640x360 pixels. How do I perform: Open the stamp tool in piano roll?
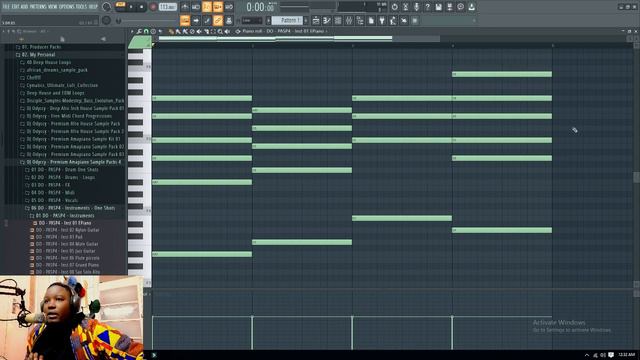click(x=153, y=31)
